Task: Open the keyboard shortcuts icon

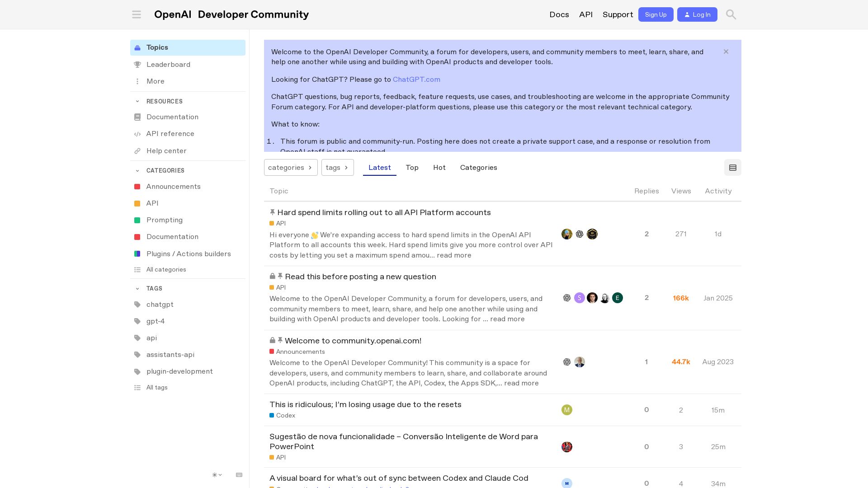Action: (239, 475)
